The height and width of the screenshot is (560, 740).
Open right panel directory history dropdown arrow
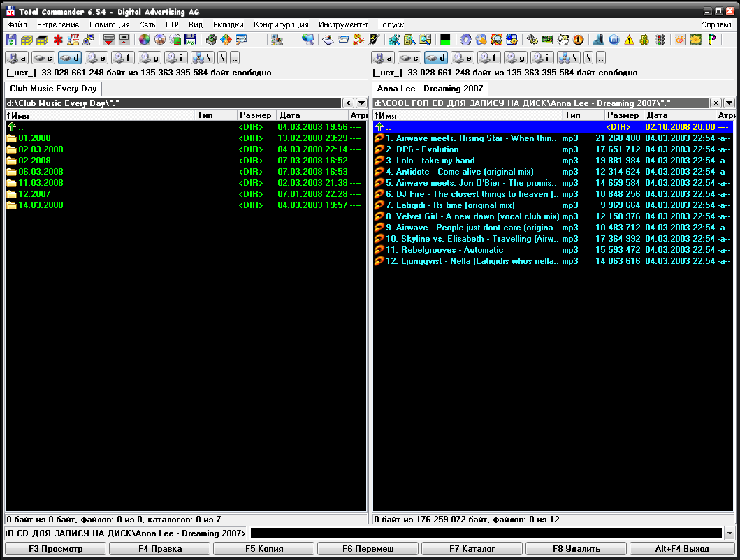(729, 103)
